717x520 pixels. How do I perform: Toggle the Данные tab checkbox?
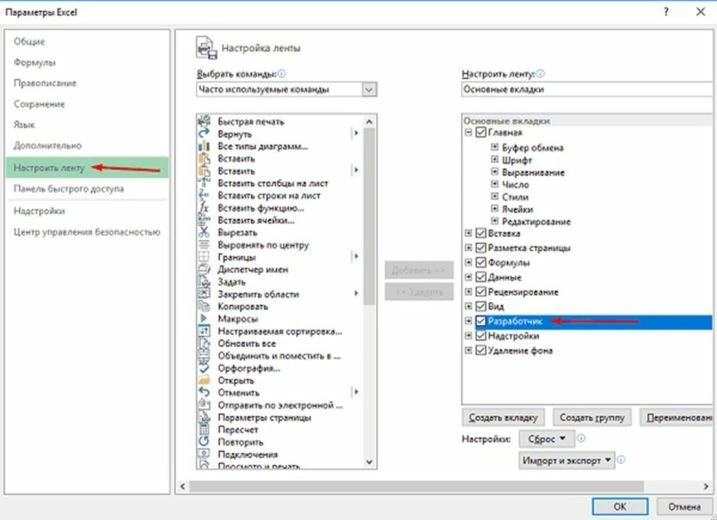point(481,277)
